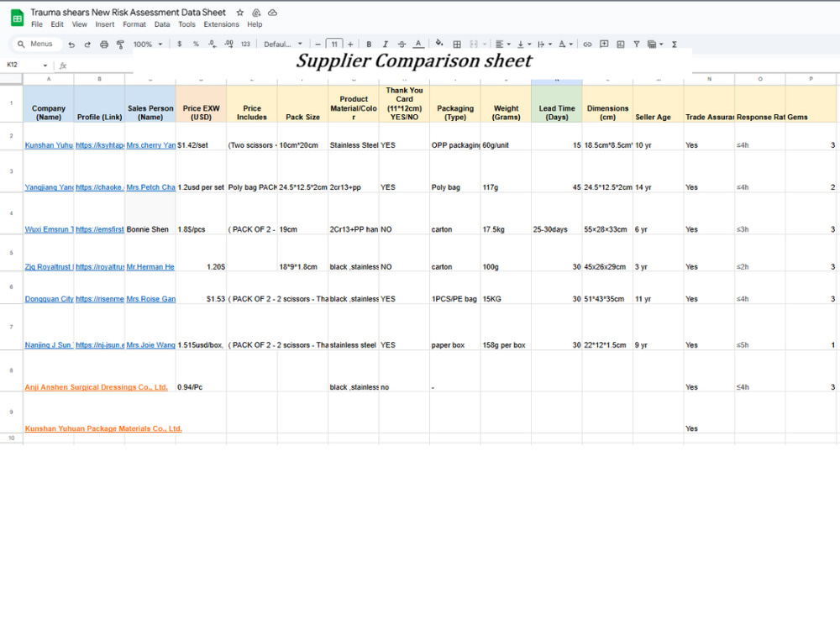
Task: Open the Data menu
Action: pyautogui.click(x=162, y=24)
